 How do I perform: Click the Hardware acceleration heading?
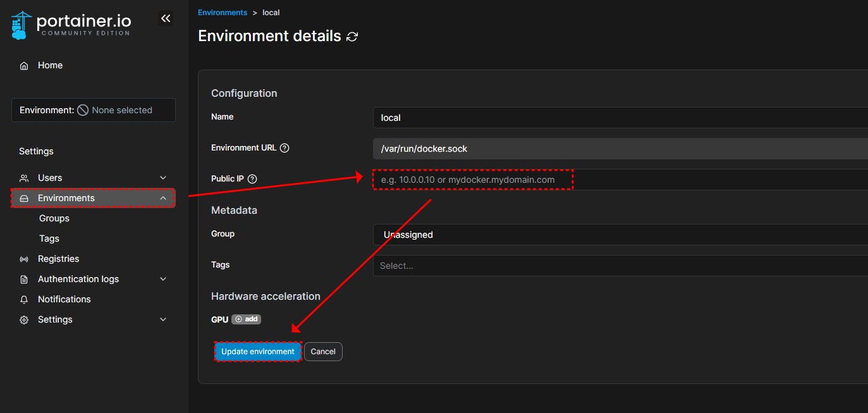[x=266, y=297]
